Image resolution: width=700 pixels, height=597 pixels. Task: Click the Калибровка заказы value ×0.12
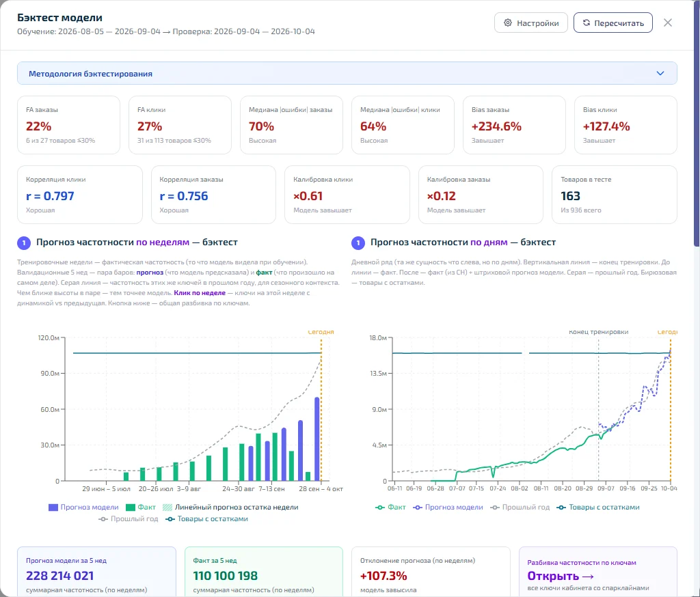(x=442, y=196)
